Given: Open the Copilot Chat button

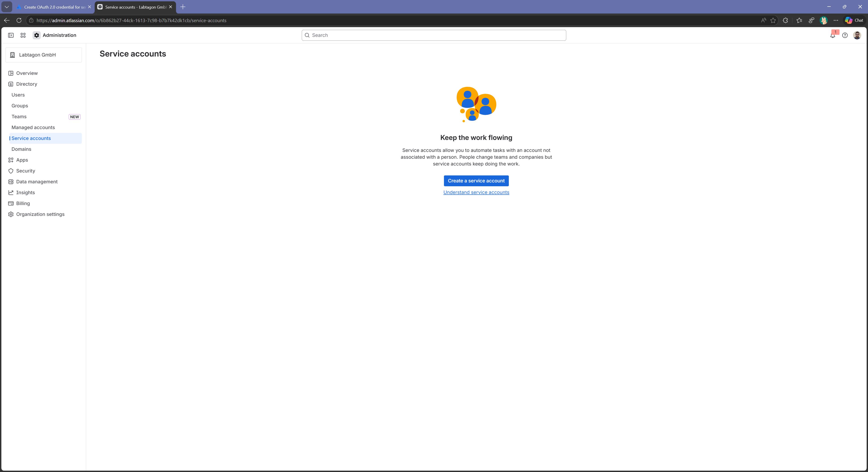Looking at the screenshot, I should tap(854, 21).
